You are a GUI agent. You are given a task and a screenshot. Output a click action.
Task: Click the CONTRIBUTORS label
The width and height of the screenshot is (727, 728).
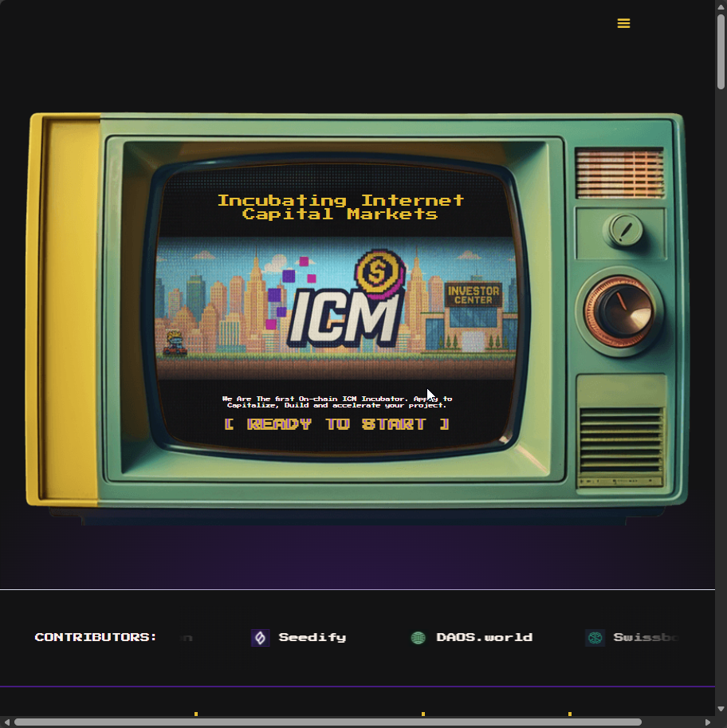pos(96,638)
